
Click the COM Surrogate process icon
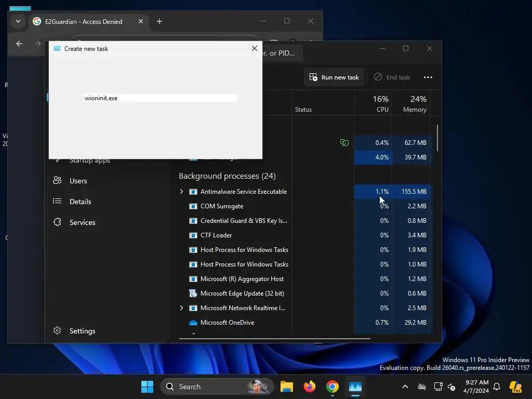[x=193, y=206]
